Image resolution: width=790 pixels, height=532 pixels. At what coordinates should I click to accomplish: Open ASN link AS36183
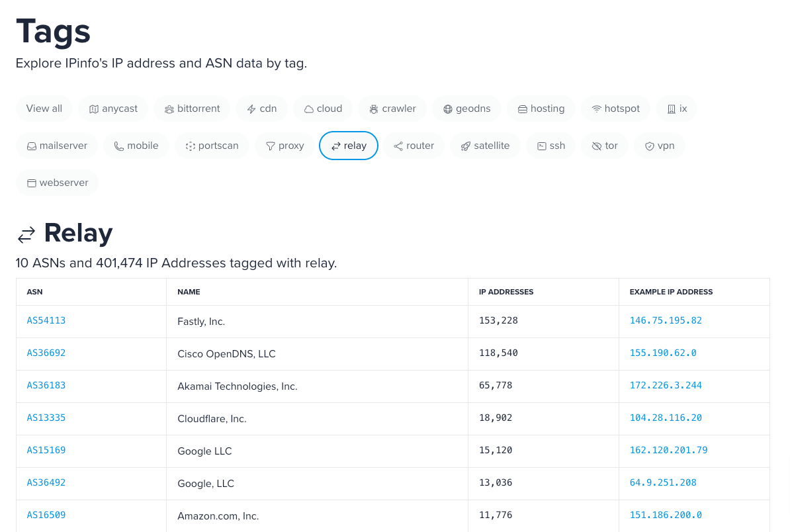pyautogui.click(x=46, y=385)
